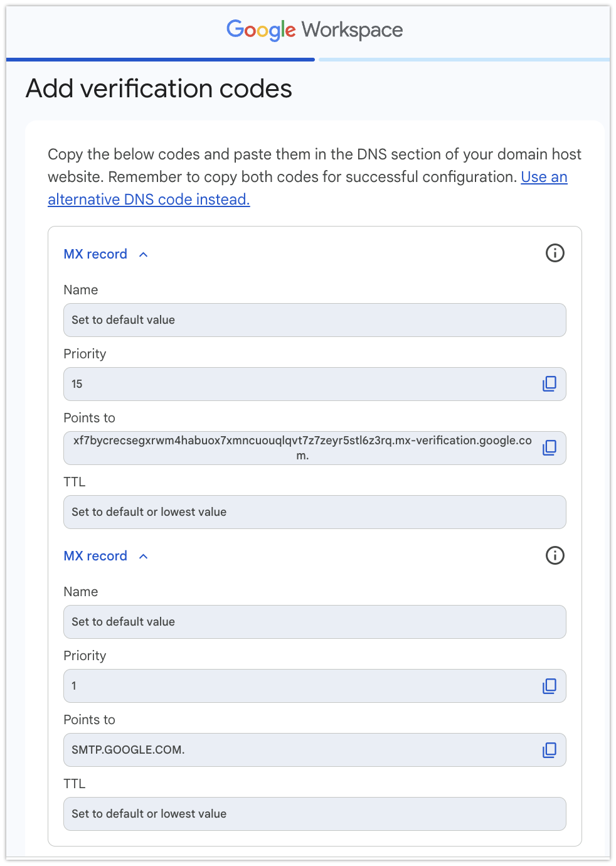The image size is (616, 866).
Task: Select the SMTP.GOOGLE.COM. text field
Action: 315,750
